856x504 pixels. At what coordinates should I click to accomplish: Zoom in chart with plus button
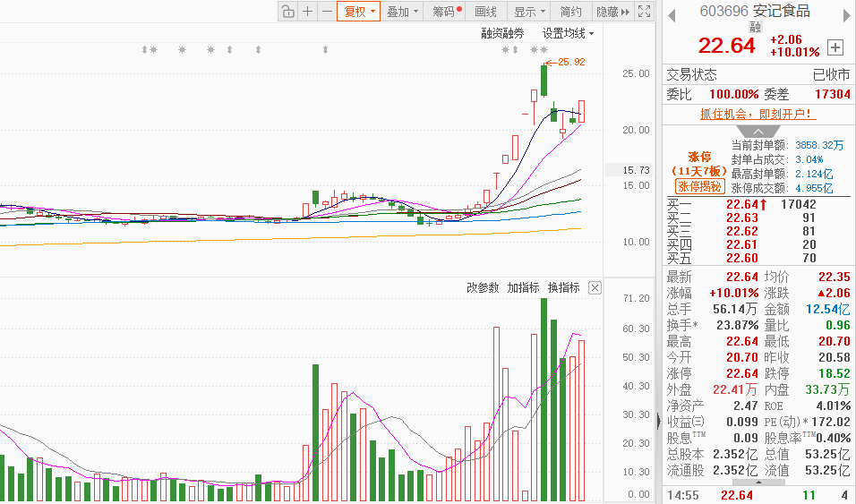[x=308, y=11]
